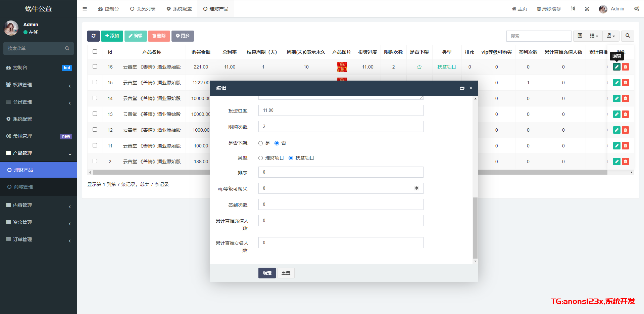
Task: Click the 限购次数 input field
Action: 341,127
